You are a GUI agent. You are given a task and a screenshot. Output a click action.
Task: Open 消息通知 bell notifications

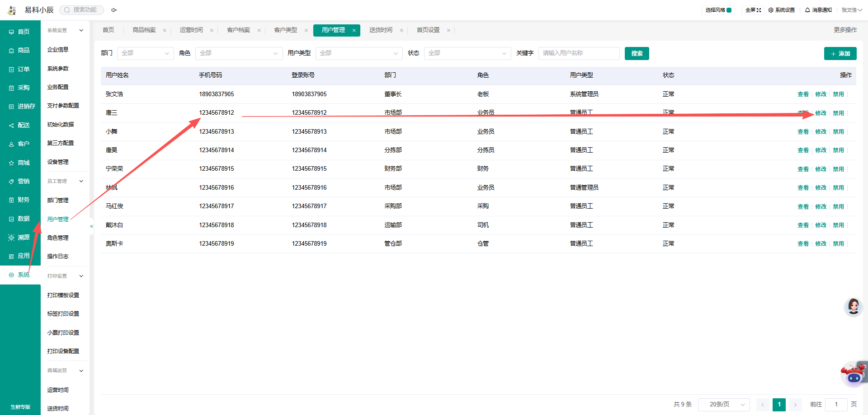[818, 10]
